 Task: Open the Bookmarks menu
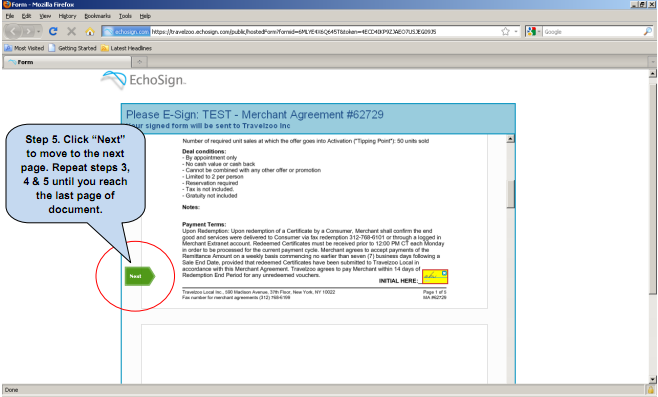click(97, 16)
